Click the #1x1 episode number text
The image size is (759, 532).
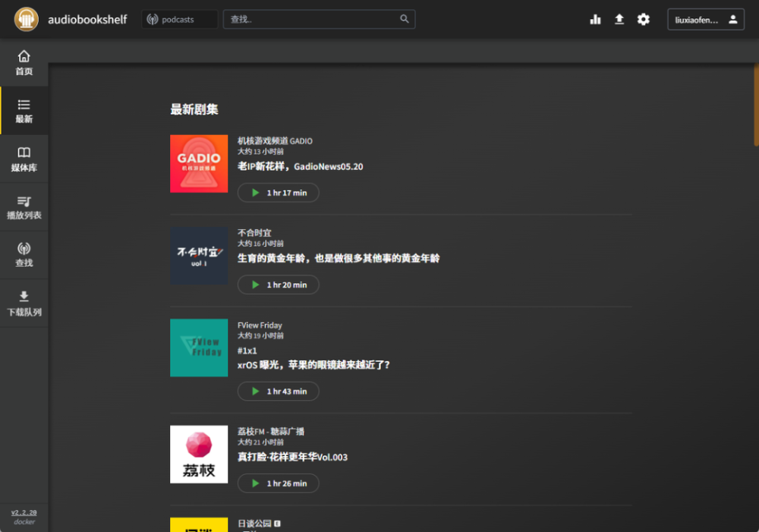pos(247,351)
